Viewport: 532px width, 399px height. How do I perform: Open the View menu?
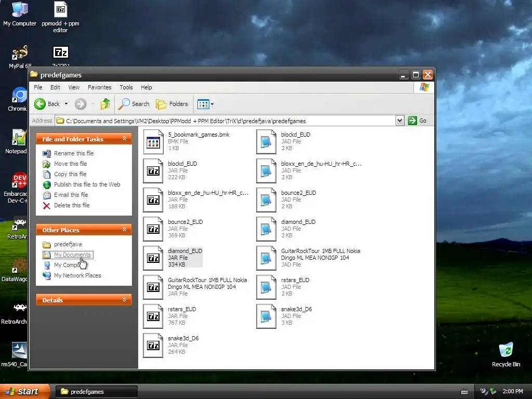74,87
